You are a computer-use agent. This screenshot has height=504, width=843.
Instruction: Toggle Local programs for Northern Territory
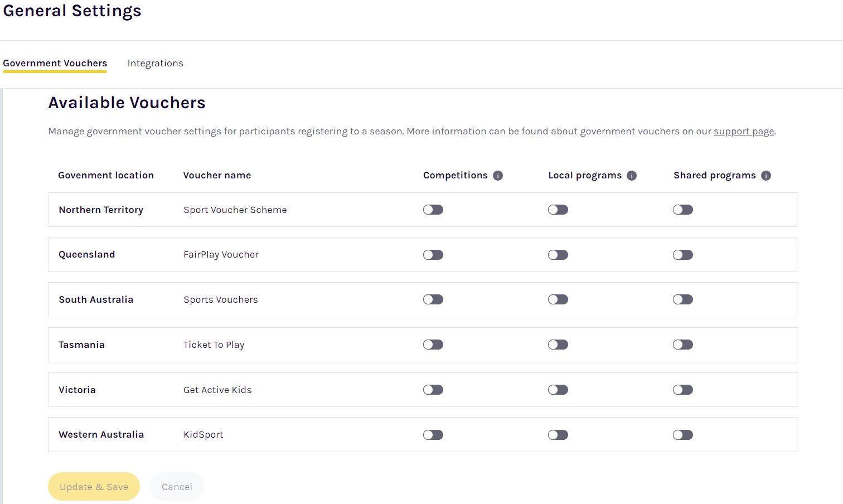(558, 210)
